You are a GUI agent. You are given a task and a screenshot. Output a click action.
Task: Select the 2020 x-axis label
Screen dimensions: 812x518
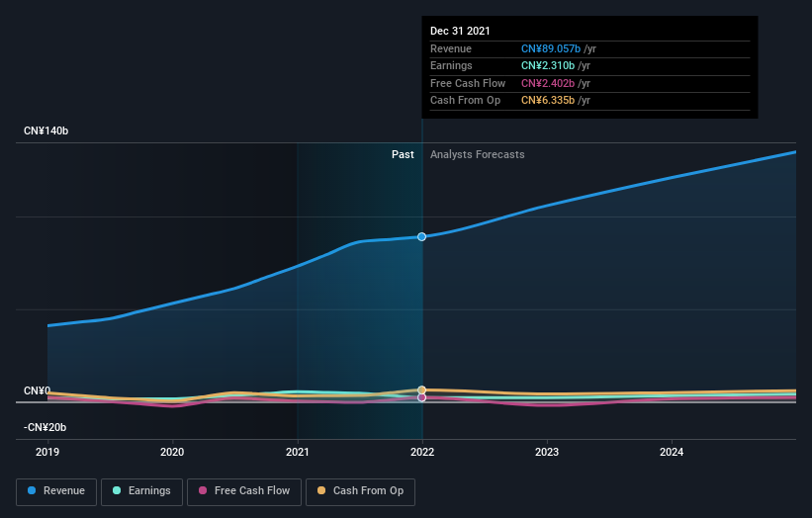coord(172,453)
